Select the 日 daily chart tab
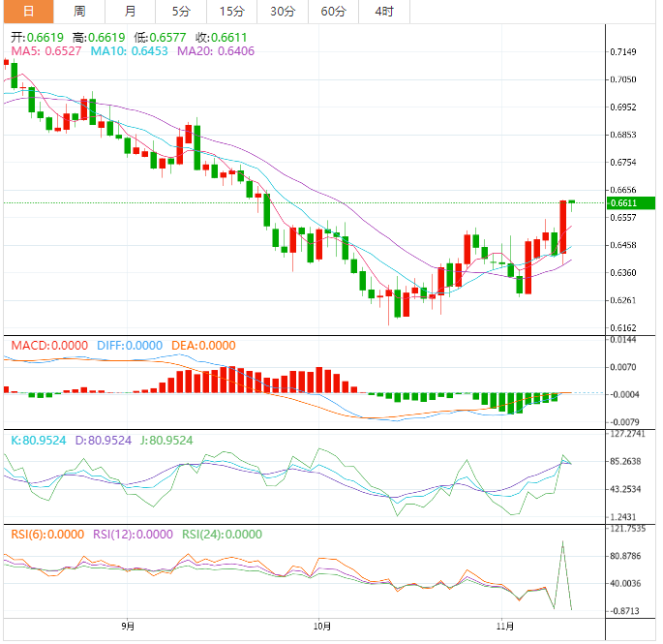Screen dimensions: 663x644 pos(27,12)
